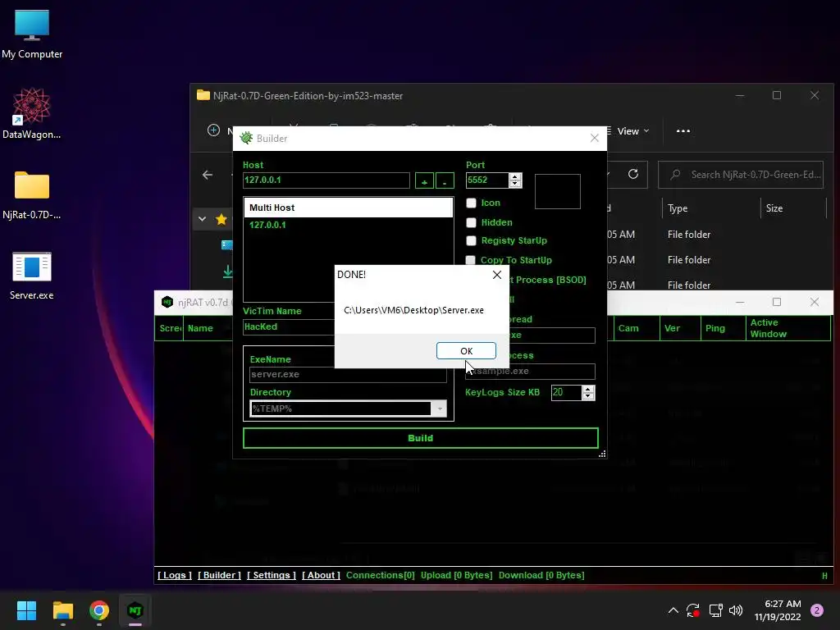Click the KeyLogs Size value field

click(566, 393)
